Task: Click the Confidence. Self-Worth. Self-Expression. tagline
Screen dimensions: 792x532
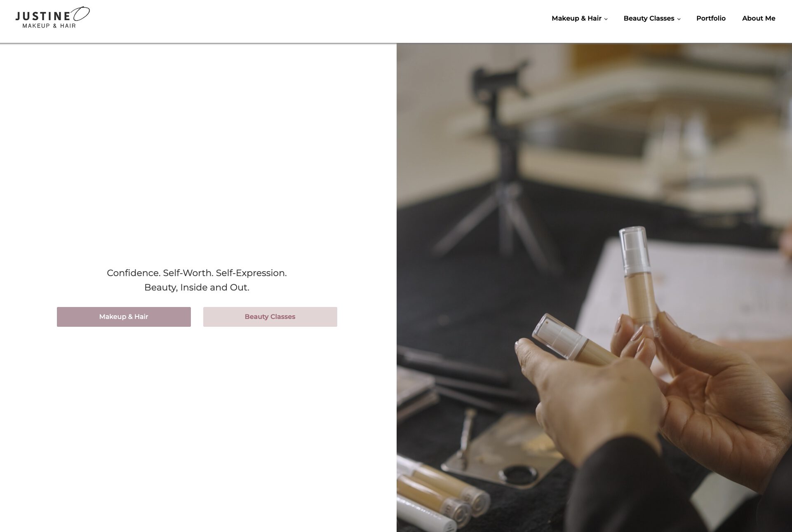Action: point(197,273)
